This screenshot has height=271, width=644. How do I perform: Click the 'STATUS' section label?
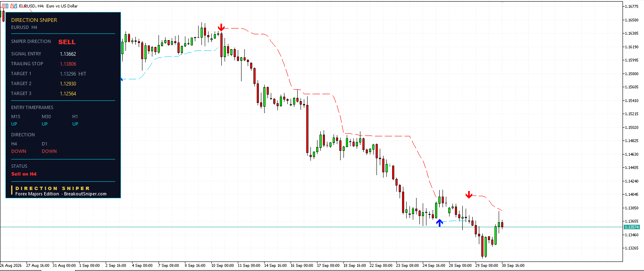point(19,166)
